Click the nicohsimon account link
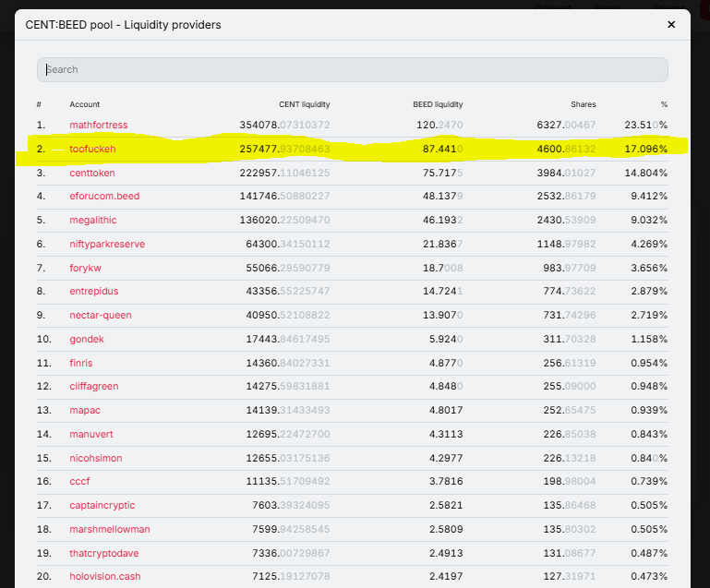This screenshot has height=588, width=710. pos(96,459)
